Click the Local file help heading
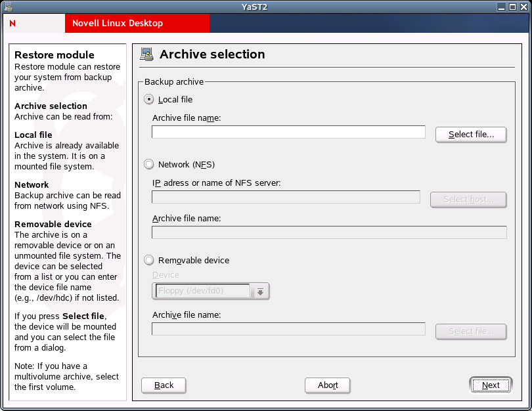 (x=33, y=135)
